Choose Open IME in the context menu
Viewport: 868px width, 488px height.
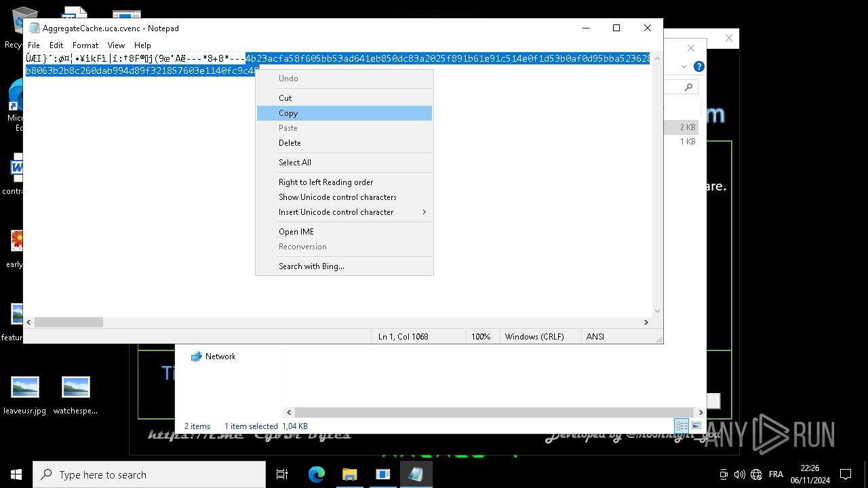click(x=344, y=232)
